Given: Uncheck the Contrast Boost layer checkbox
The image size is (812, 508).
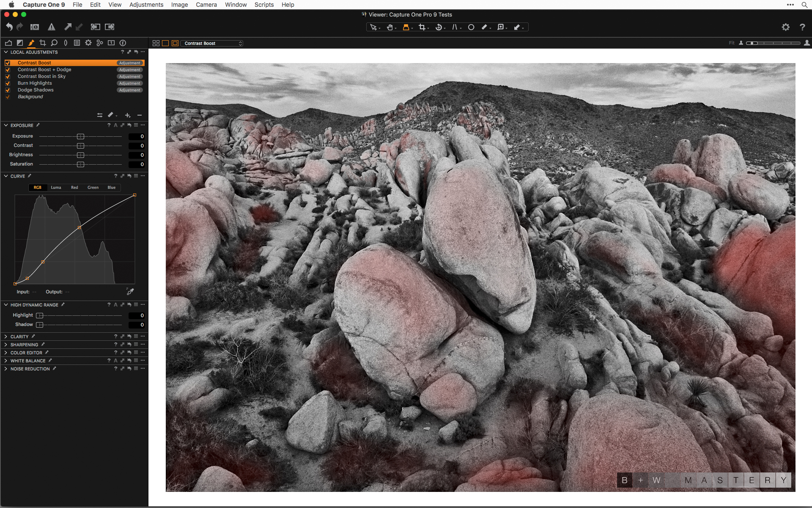Looking at the screenshot, I should (8, 63).
